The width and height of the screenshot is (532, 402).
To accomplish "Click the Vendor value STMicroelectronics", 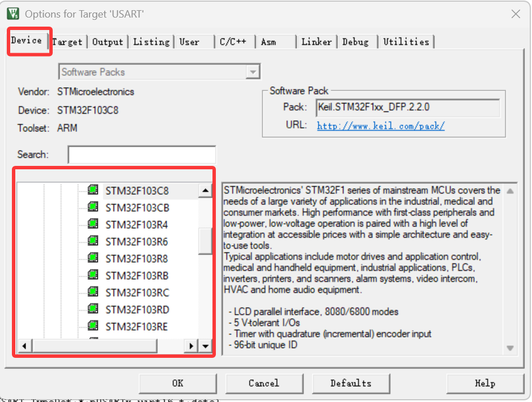I will point(95,92).
